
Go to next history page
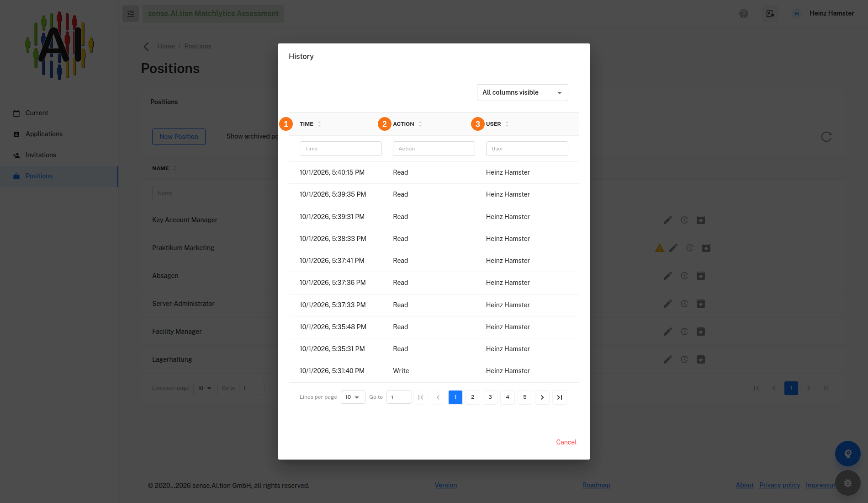542,397
